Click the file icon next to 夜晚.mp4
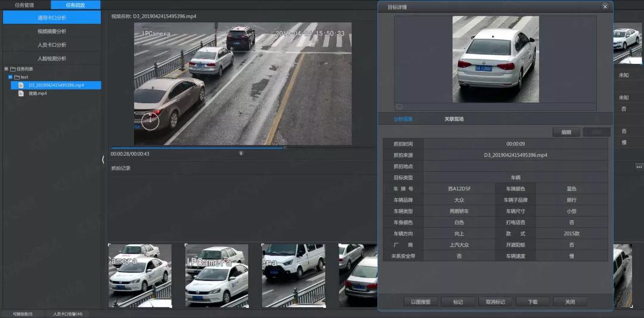The height and width of the screenshot is (318, 644). coord(21,94)
